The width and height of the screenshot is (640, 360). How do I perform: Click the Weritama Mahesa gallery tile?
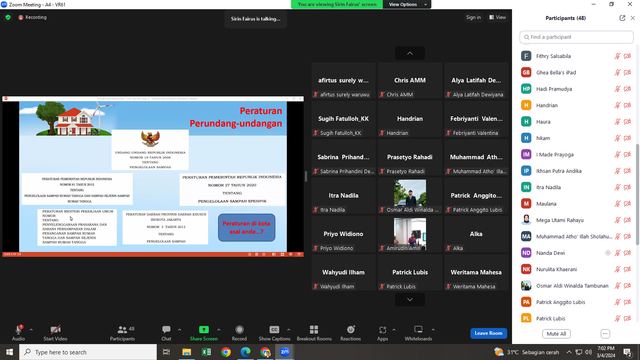click(x=476, y=272)
